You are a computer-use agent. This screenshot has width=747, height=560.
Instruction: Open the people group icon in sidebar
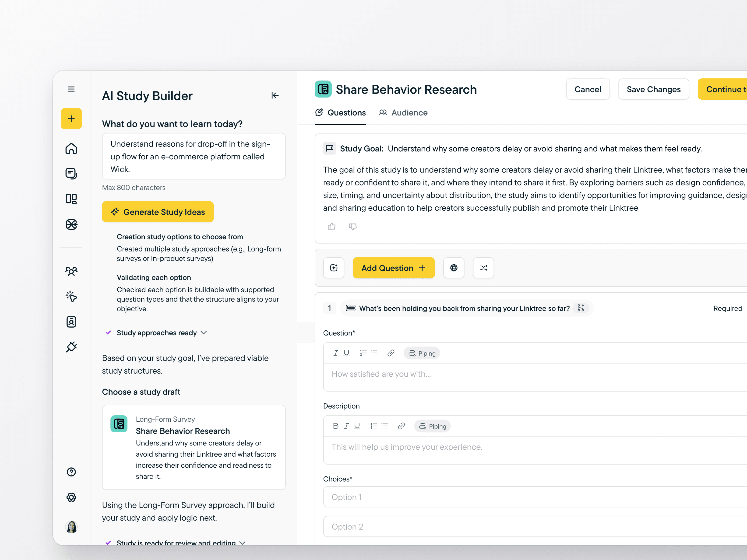click(71, 271)
